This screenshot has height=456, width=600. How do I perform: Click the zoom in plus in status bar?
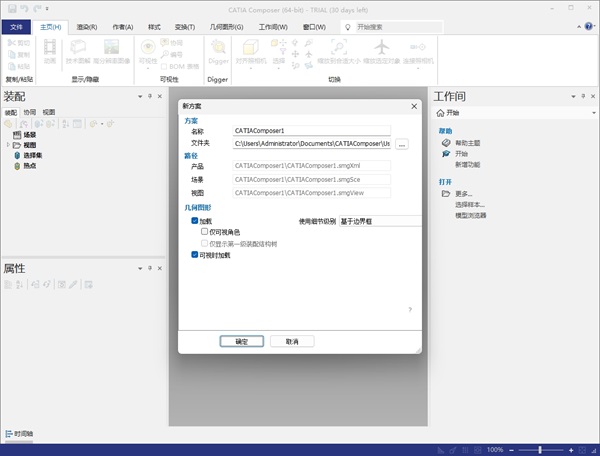[571, 450]
